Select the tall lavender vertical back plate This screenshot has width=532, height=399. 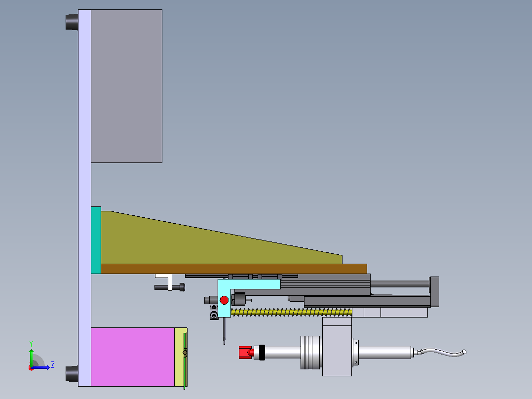pyautogui.click(x=85, y=198)
